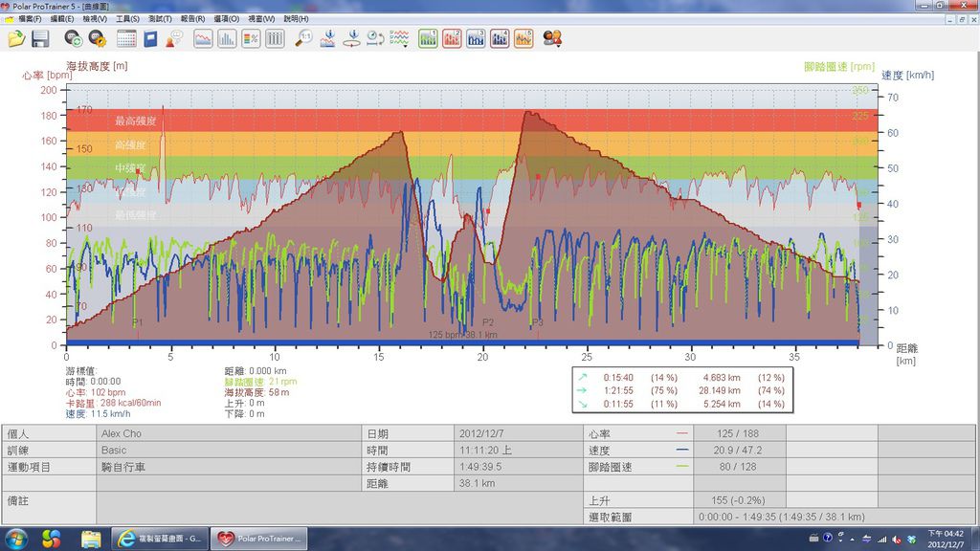980x551 pixels.
Task: Open the blue diary book icon
Action: coord(150,38)
